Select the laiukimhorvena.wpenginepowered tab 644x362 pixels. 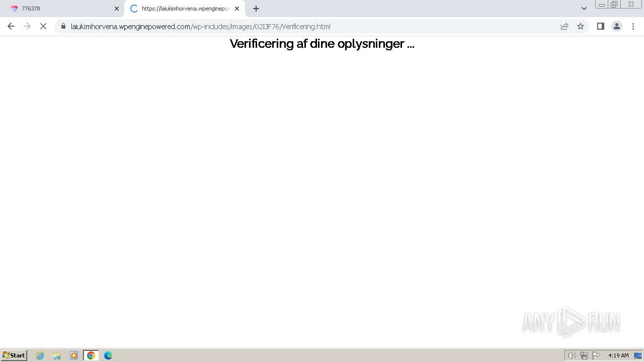pos(185,9)
